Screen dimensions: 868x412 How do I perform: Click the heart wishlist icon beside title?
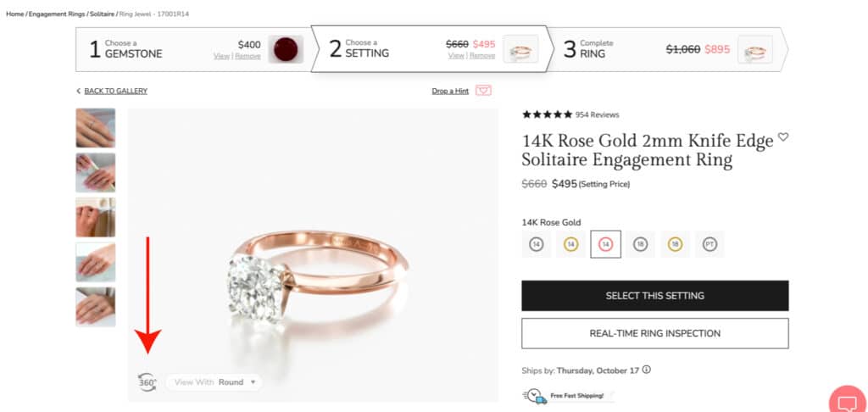point(783,137)
